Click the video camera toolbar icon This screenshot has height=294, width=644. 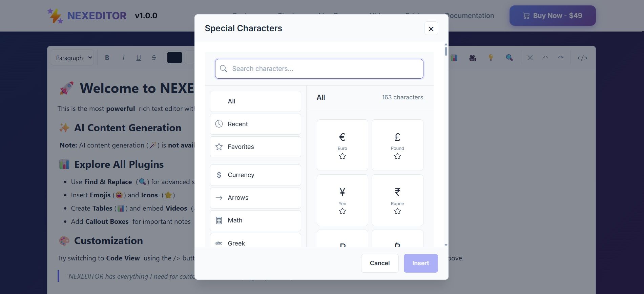(473, 58)
